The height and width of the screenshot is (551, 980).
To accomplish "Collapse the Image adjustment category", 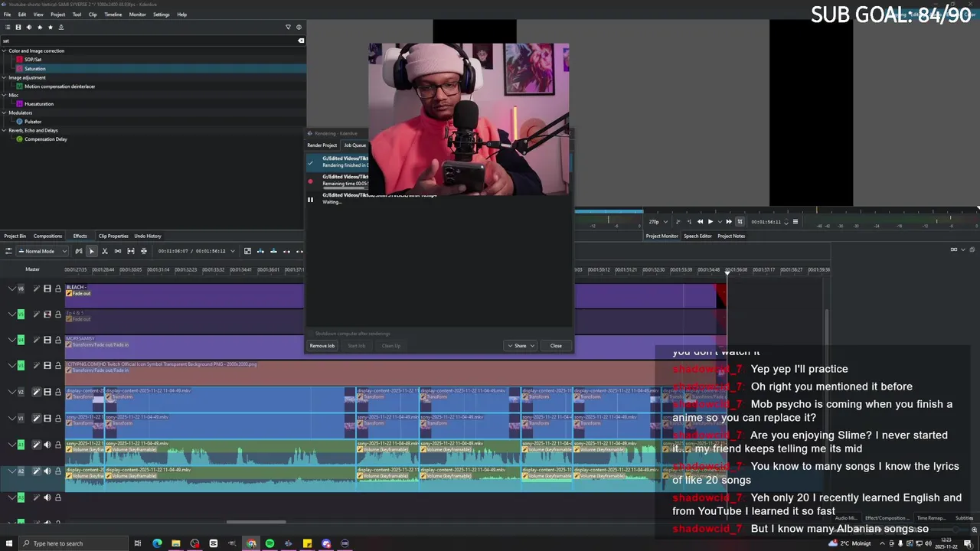I will (x=4, y=77).
